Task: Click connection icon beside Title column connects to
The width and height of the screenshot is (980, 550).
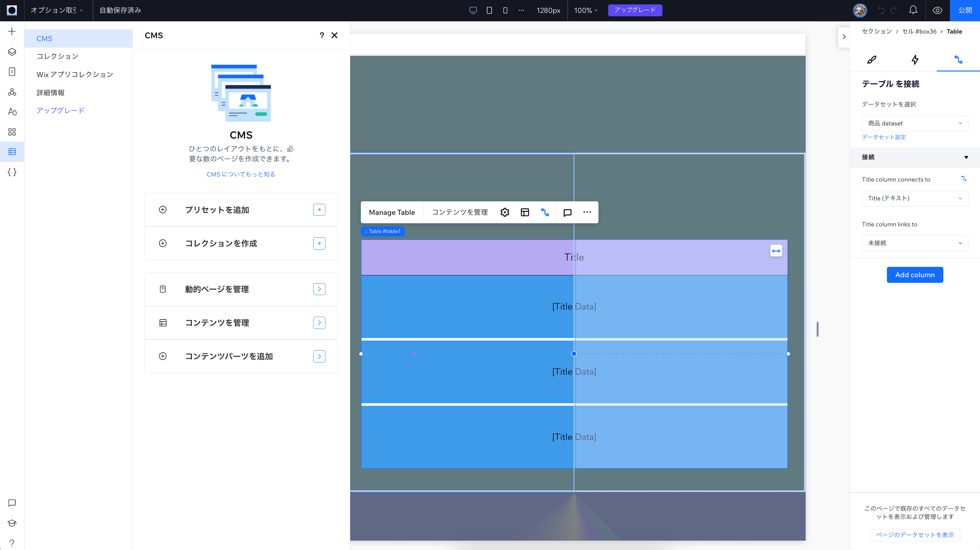Action: point(964,178)
